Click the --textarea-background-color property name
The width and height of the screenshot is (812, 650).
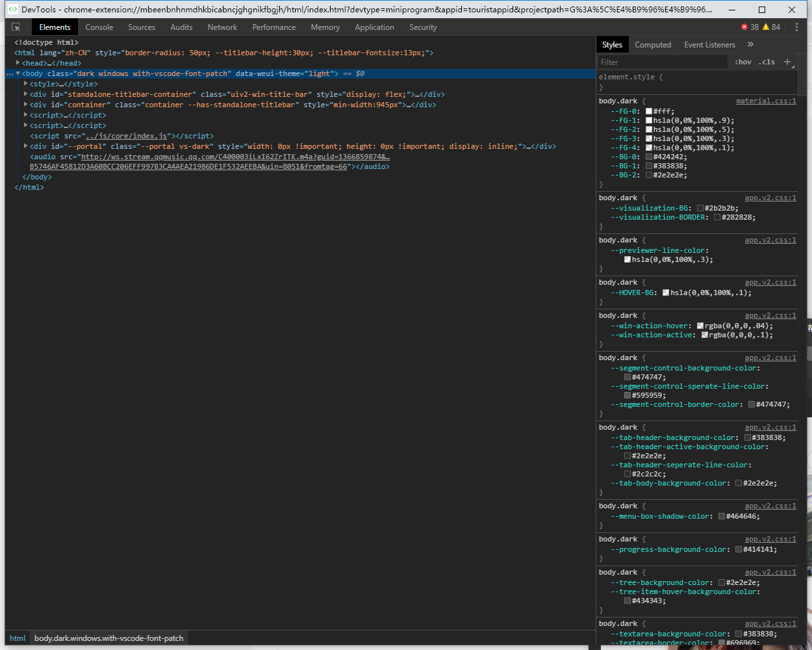pos(669,634)
